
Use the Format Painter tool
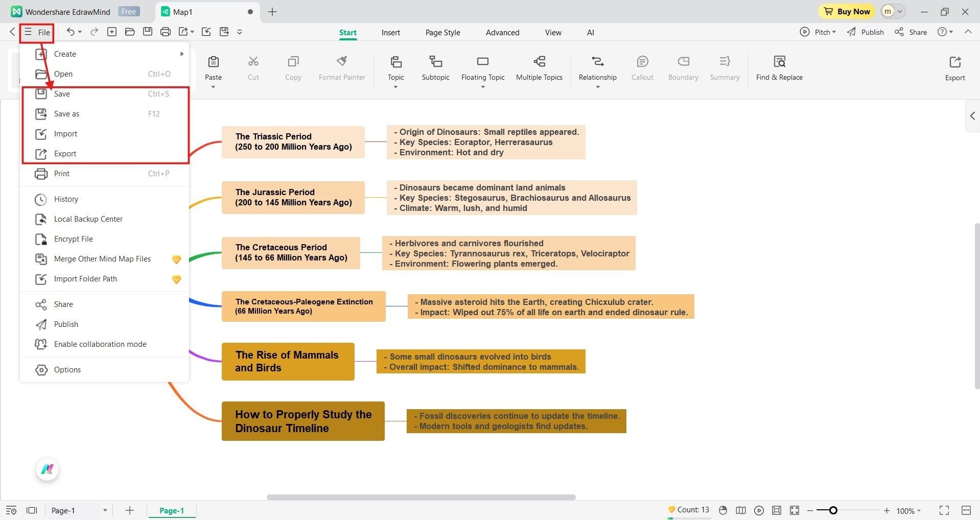coord(341,68)
